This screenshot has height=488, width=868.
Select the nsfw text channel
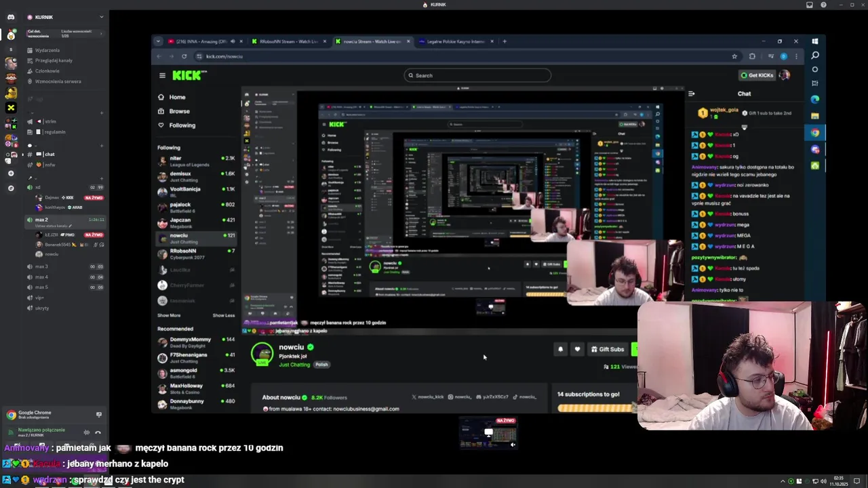click(50, 165)
